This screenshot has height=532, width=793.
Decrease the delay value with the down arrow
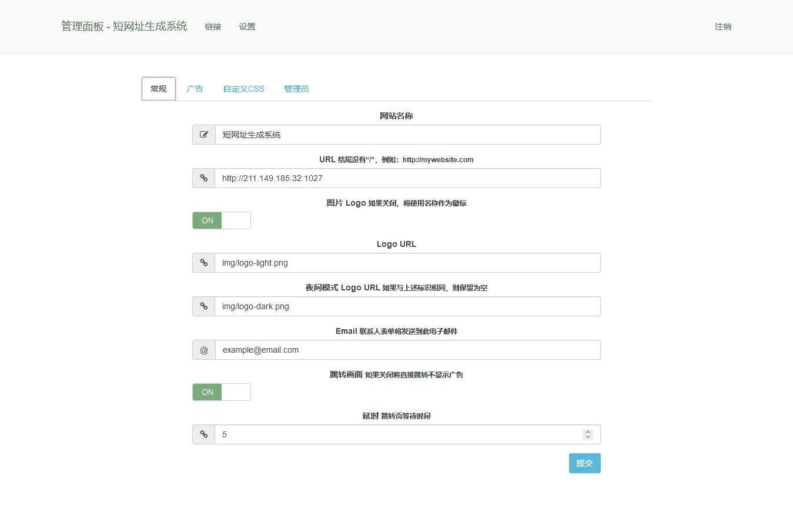click(587, 437)
